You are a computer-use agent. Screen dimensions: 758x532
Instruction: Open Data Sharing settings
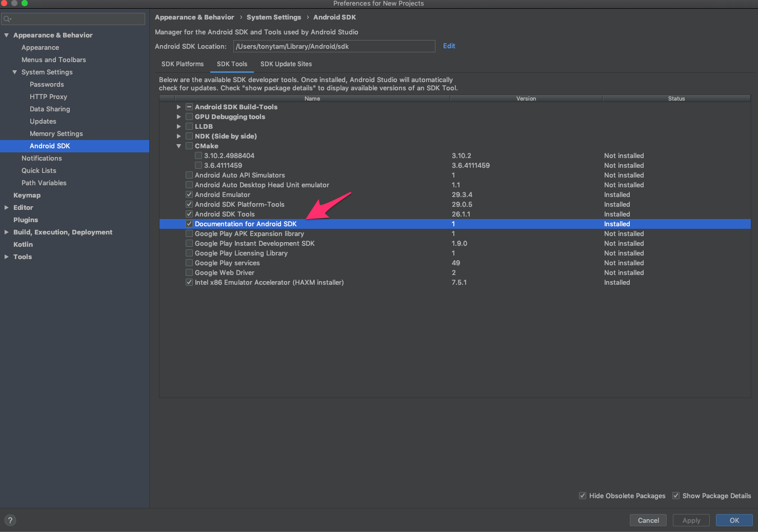[x=50, y=109]
